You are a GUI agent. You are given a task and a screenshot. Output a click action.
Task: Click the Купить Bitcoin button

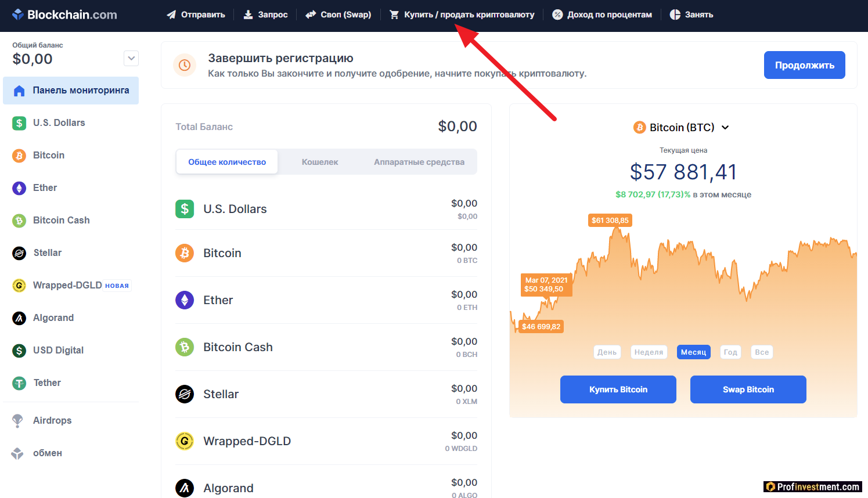click(618, 389)
